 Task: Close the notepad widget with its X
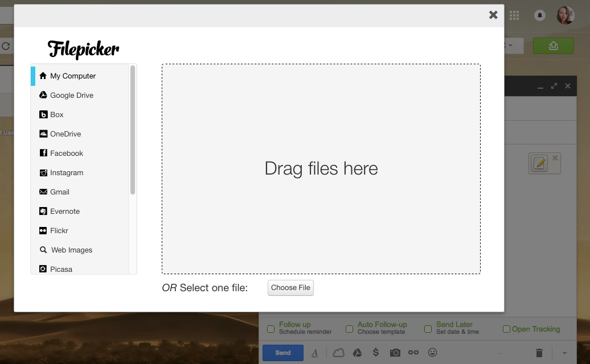(x=555, y=158)
